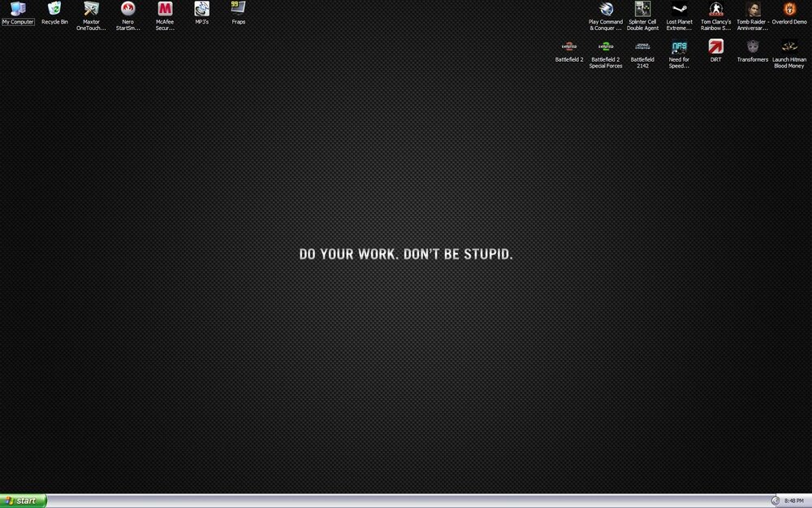Select the Maxtor OneTouch shortcut
Screen dimensions: 812x508
pos(91,9)
